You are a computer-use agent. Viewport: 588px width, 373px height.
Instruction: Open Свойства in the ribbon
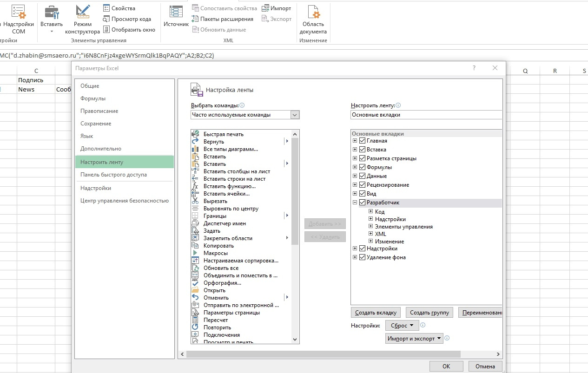(x=119, y=8)
